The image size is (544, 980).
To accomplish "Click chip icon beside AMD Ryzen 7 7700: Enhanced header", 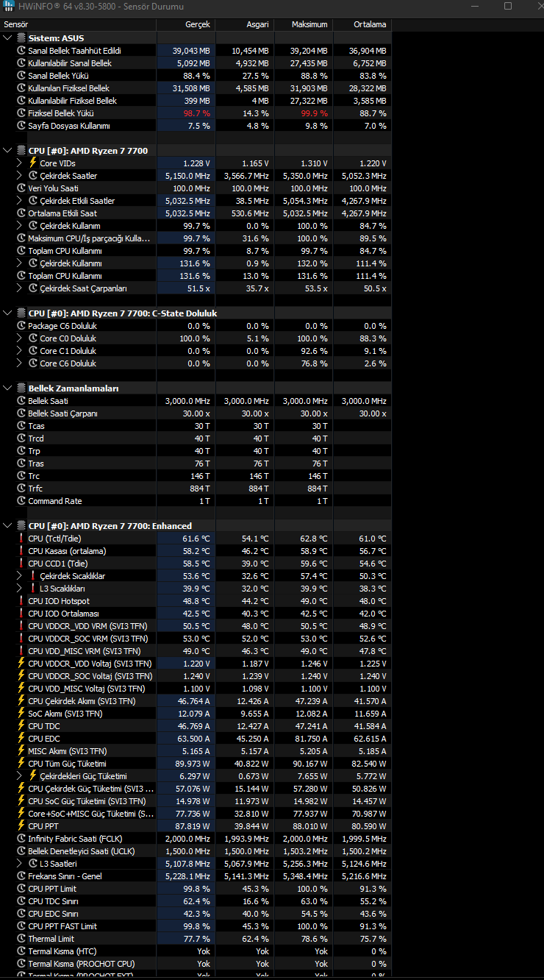I will click(21, 526).
